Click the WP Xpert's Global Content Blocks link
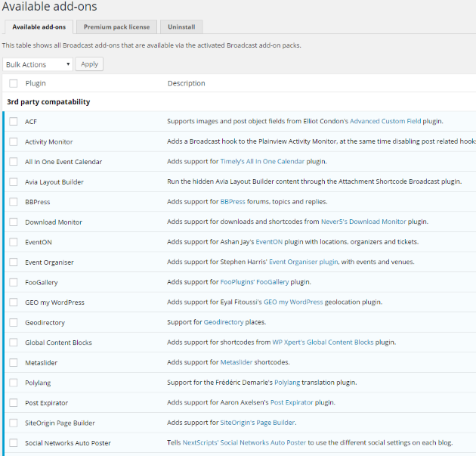Screen dimensions: 476x456 pos(323,342)
